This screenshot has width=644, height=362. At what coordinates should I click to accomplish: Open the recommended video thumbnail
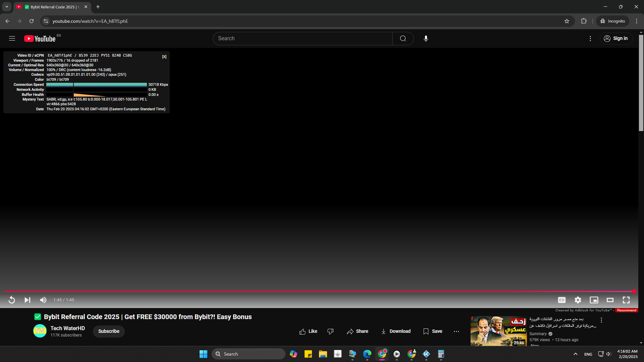click(x=498, y=331)
